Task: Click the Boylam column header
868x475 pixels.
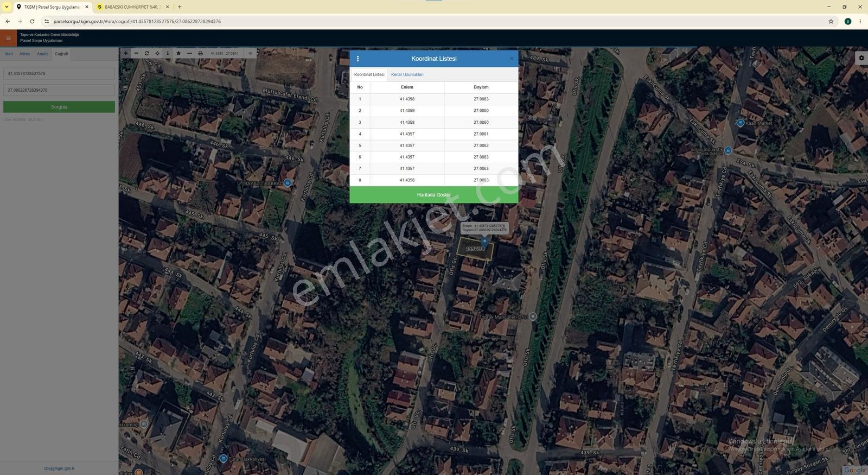Action: pyautogui.click(x=481, y=87)
